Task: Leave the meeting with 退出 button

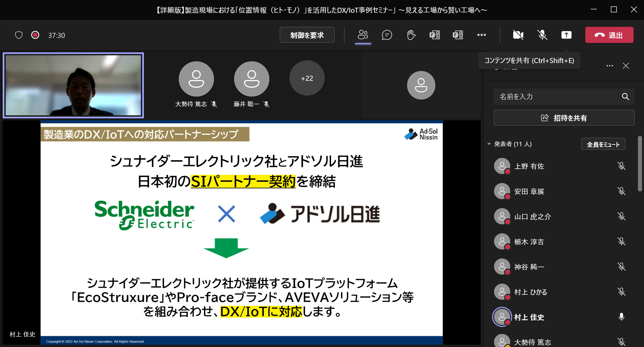Action: pyautogui.click(x=609, y=35)
